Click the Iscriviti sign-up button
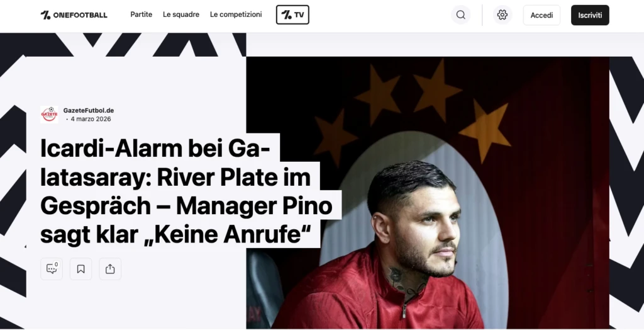The height and width of the screenshot is (330, 644). 590,15
